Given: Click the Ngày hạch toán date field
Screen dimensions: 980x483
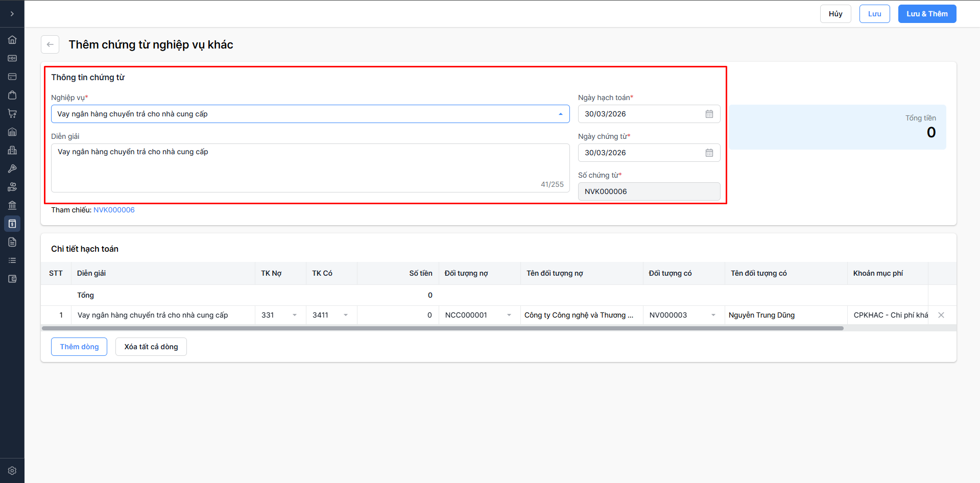Looking at the screenshot, I should tap(649, 114).
